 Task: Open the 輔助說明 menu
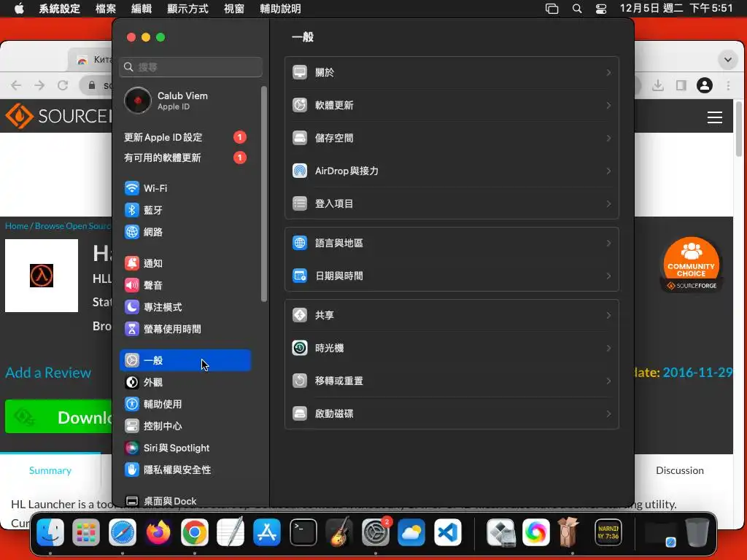click(280, 9)
